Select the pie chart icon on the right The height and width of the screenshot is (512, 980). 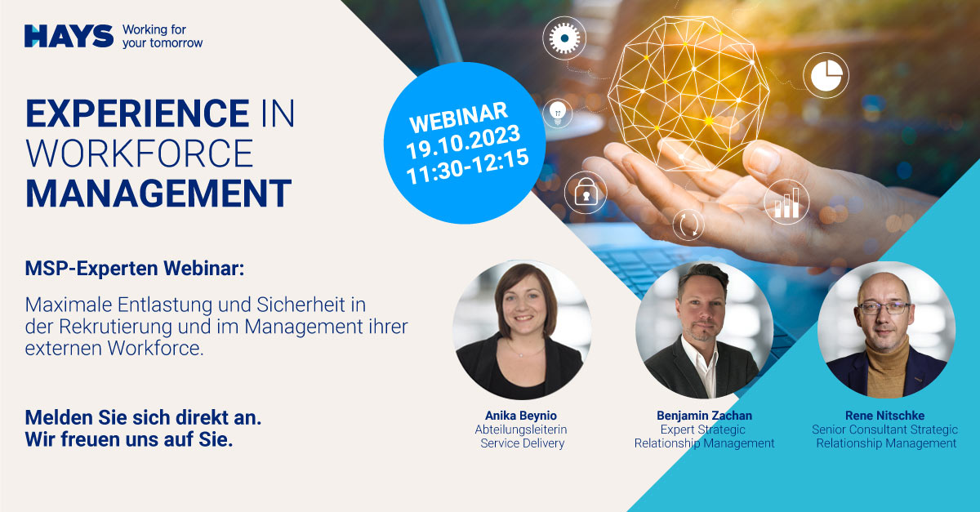827,75
